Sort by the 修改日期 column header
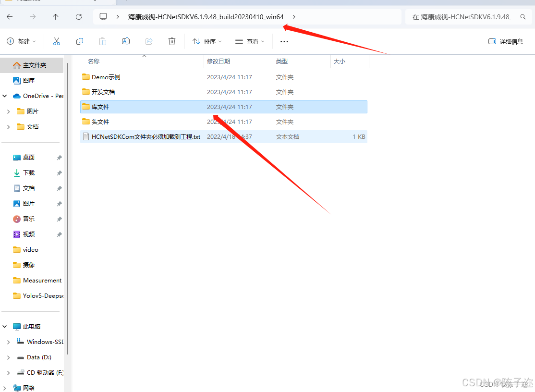Image resolution: width=535 pixels, height=392 pixels. [x=219, y=61]
